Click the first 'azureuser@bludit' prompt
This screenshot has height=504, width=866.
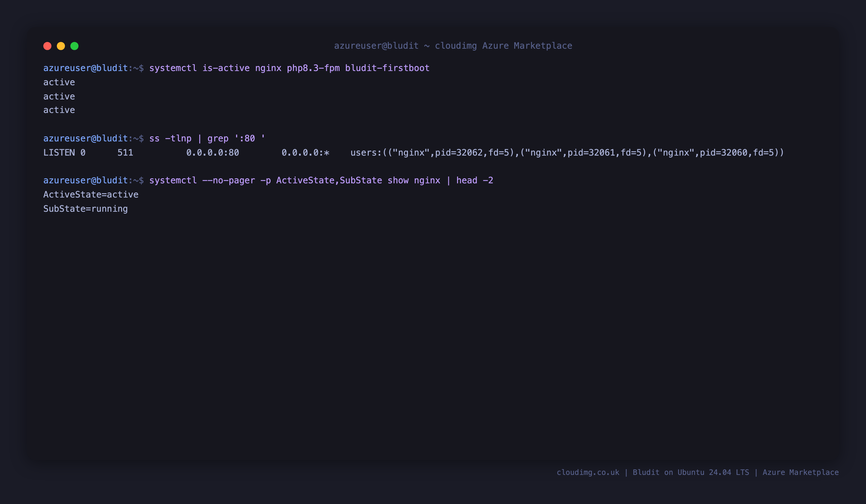86,68
